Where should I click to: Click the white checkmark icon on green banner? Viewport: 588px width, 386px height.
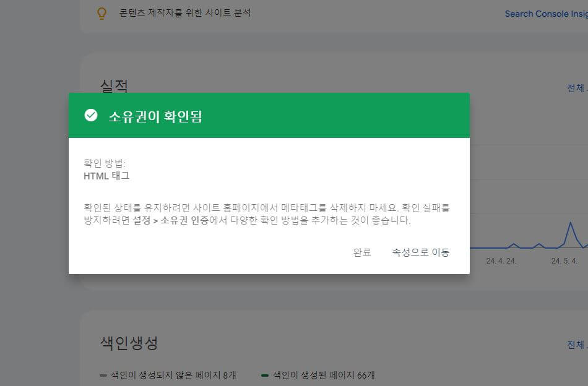point(91,114)
